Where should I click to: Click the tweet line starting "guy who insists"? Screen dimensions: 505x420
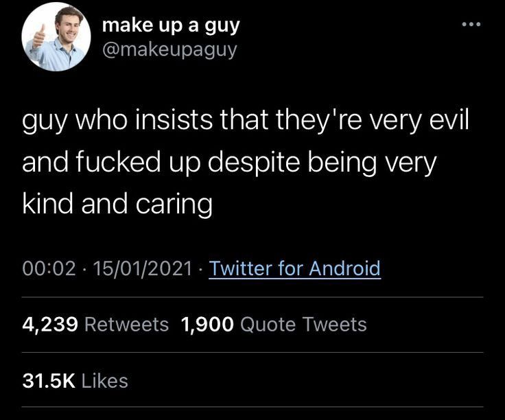pos(245,124)
